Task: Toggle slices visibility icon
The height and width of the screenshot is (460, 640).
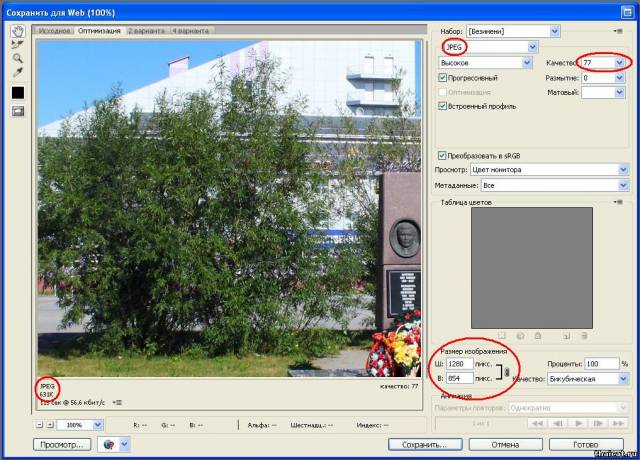Action: click(x=17, y=111)
